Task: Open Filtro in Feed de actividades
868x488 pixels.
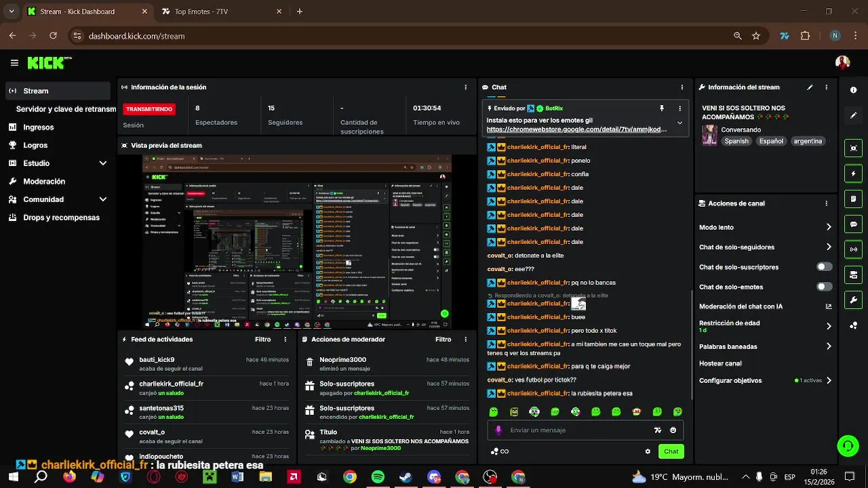Action: tap(263, 340)
